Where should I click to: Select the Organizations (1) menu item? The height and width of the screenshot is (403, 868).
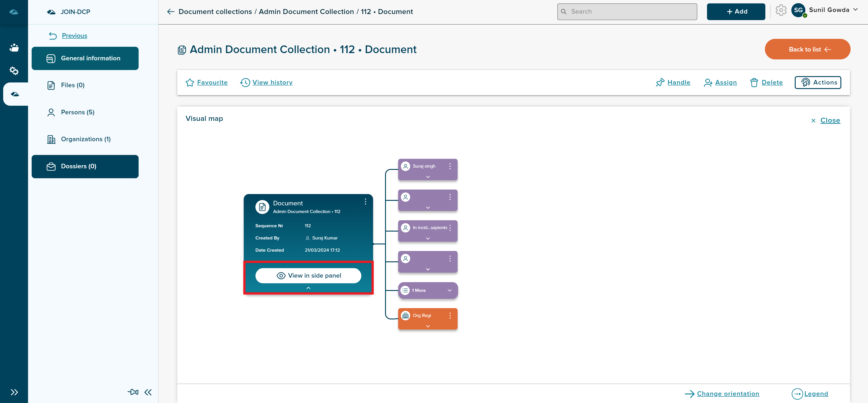point(86,139)
